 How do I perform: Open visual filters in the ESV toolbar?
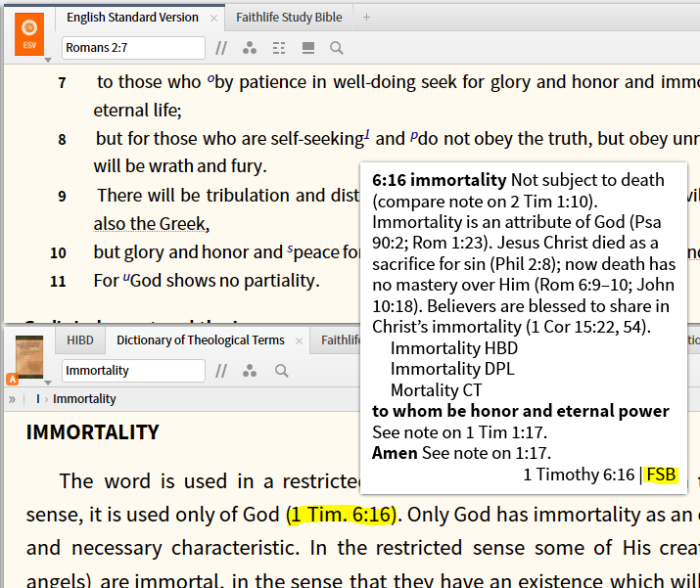[250, 48]
